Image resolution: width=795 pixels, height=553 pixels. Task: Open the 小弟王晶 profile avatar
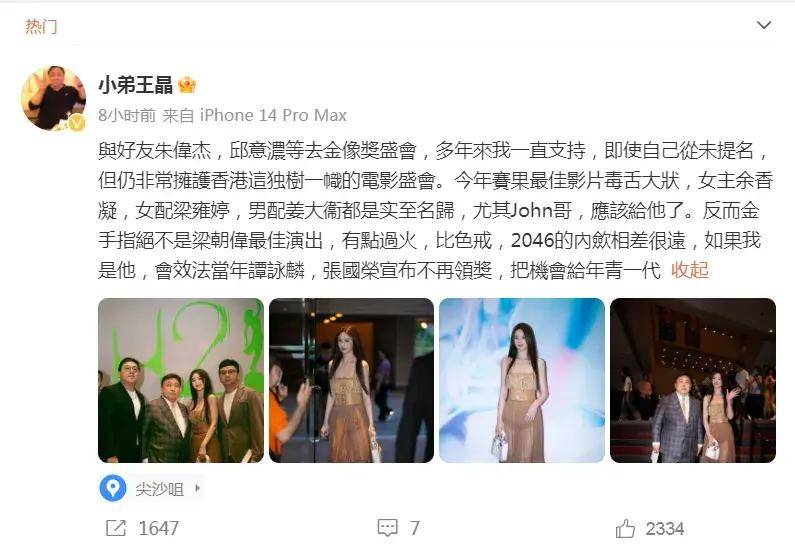(54, 98)
